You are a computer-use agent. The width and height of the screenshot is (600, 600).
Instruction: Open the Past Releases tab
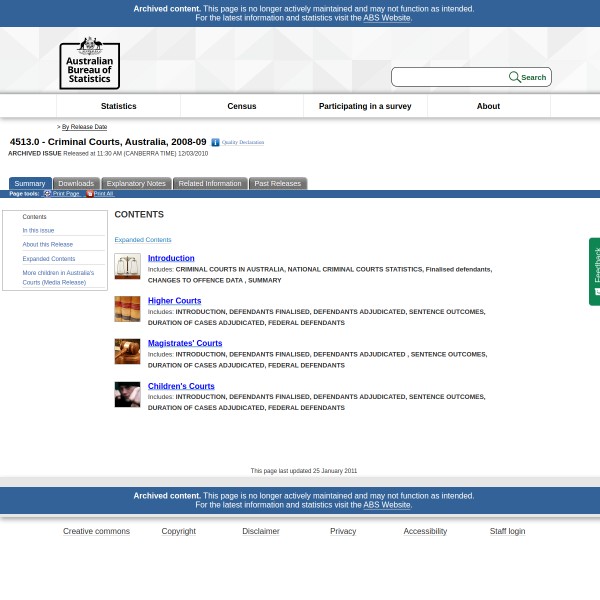click(277, 184)
